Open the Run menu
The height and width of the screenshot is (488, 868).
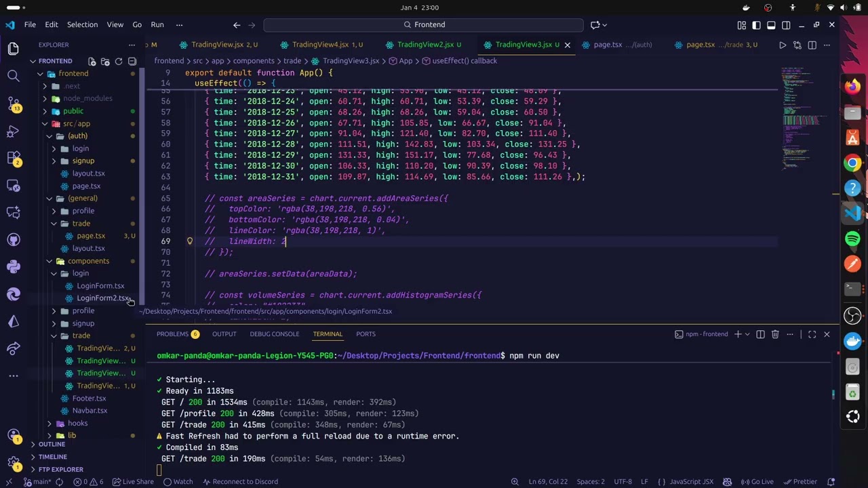pyautogui.click(x=157, y=25)
